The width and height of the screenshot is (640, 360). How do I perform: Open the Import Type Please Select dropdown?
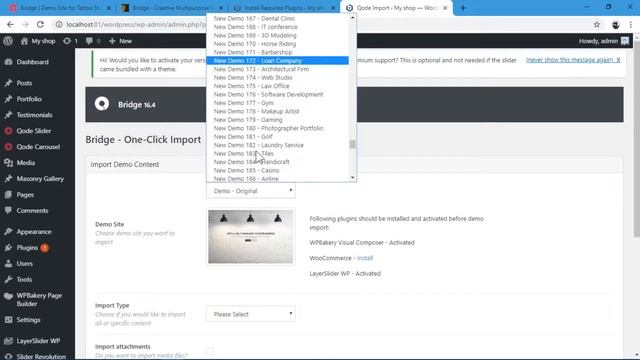tap(251, 314)
